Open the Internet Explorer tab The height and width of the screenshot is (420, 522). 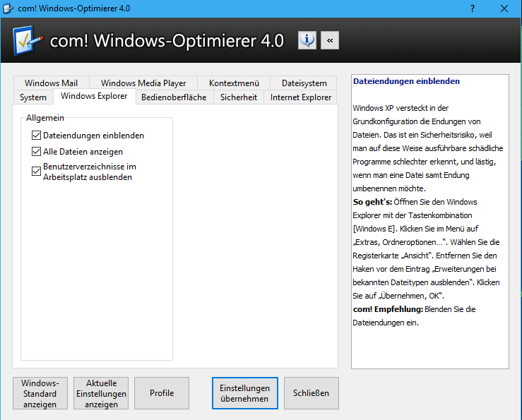point(301,97)
